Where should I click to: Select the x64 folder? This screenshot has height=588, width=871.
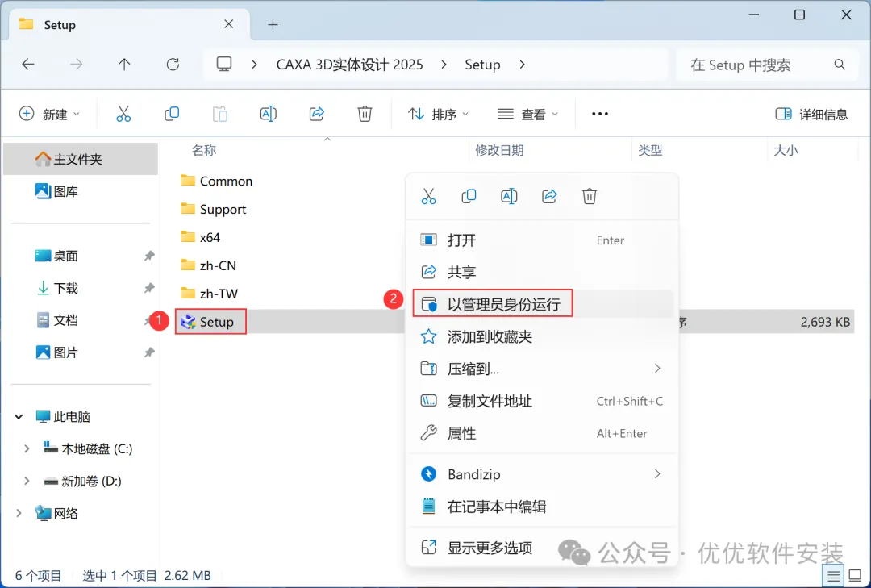201,237
